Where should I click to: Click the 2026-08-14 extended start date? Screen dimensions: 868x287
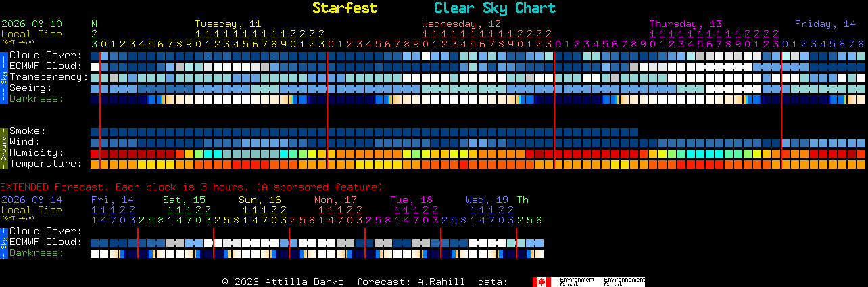point(32,200)
